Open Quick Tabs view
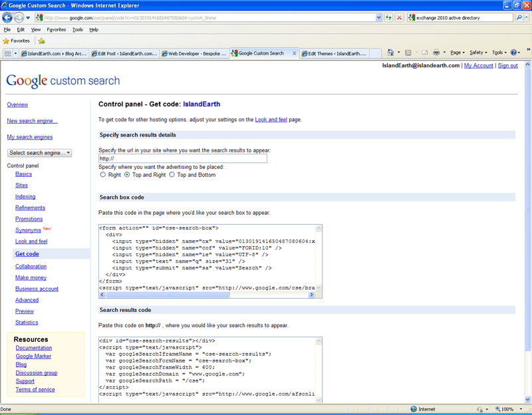The width and height of the screenshot is (532, 415). point(8,53)
